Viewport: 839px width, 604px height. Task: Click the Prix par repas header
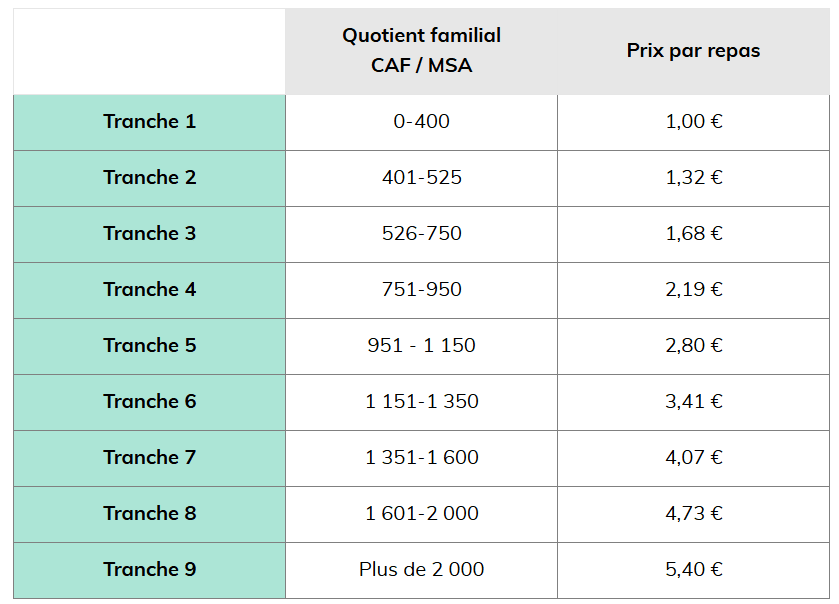click(693, 50)
